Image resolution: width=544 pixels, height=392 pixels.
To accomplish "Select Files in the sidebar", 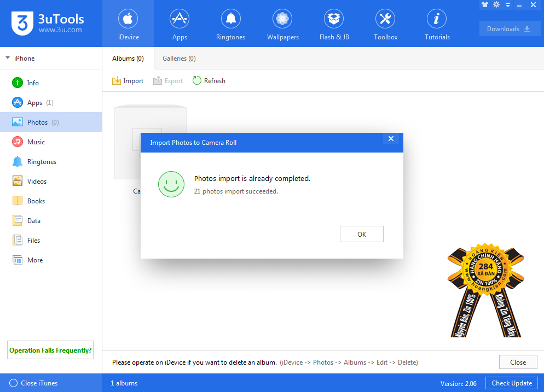I will click(51, 240).
